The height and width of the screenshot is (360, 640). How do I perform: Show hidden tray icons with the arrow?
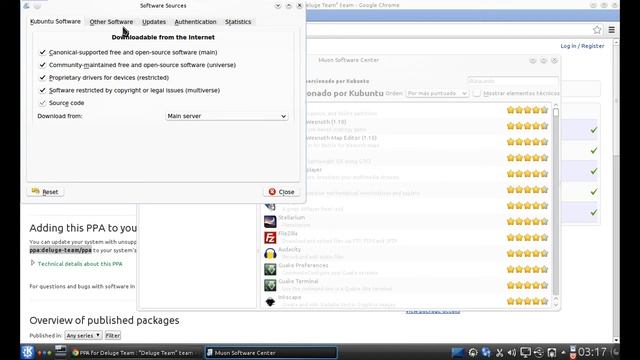tap(563, 352)
